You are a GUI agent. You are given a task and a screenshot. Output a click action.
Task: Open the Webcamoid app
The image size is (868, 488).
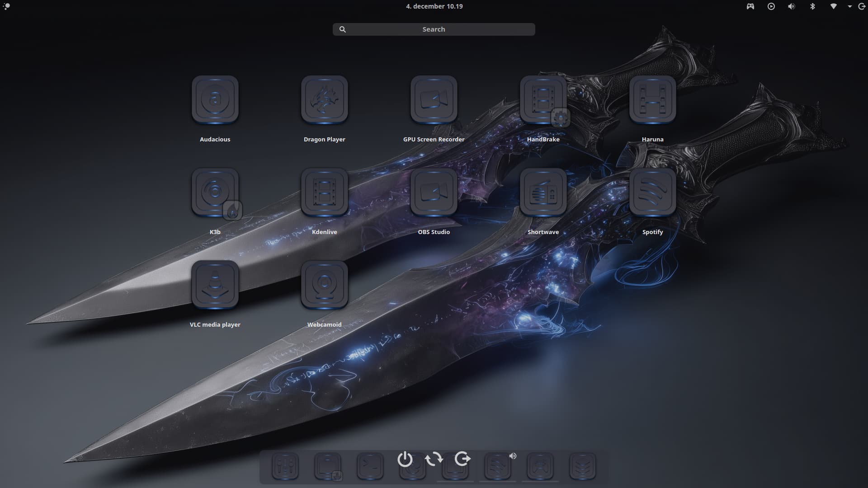point(324,285)
